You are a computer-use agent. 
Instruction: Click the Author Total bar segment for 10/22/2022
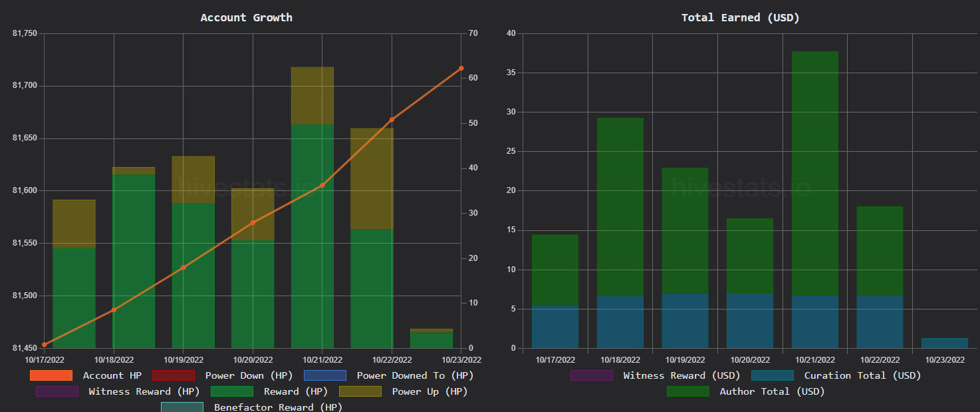pyautogui.click(x=880, y=251)
